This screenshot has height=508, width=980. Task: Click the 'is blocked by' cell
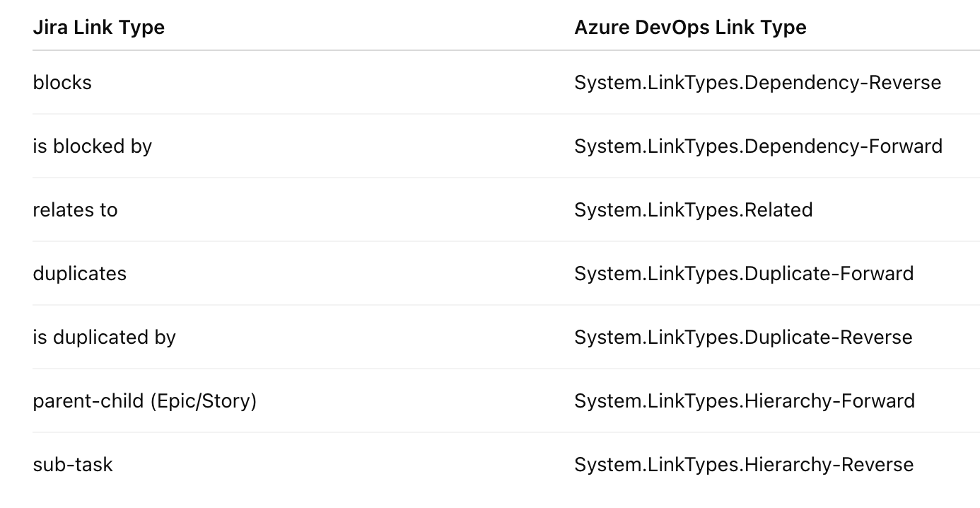(92, 146)
